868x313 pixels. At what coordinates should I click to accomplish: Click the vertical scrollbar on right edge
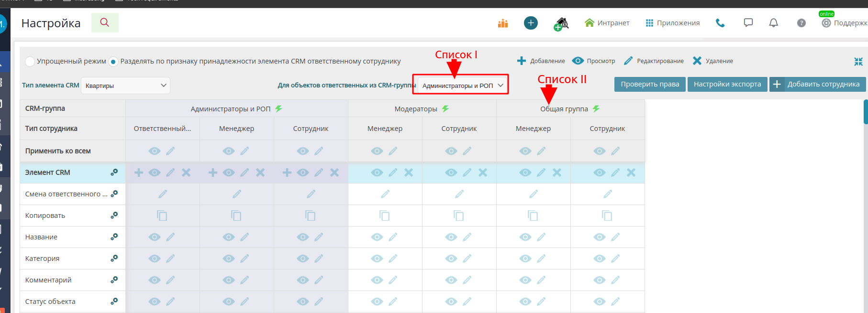(865, 111)
